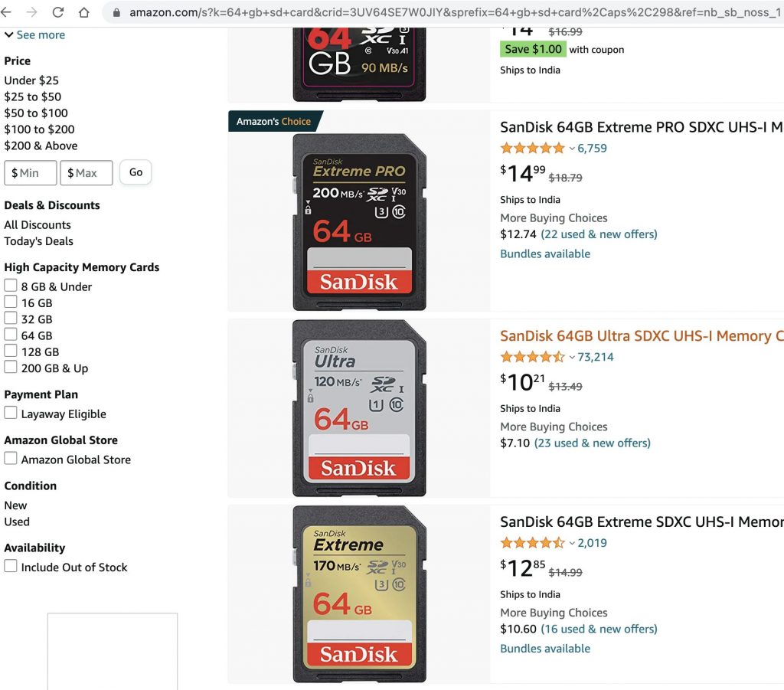This screenshot has width=784, height=690.
Task: Click the padlock site info icon
Action: 116,13
